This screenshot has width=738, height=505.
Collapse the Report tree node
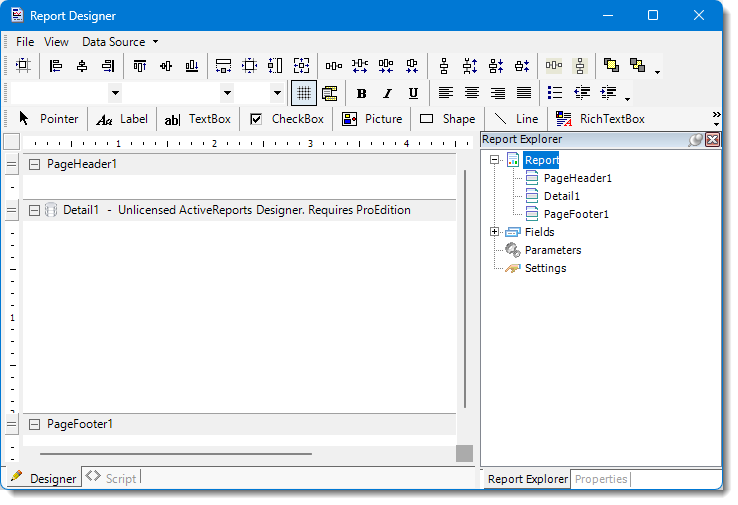[494, 160]
